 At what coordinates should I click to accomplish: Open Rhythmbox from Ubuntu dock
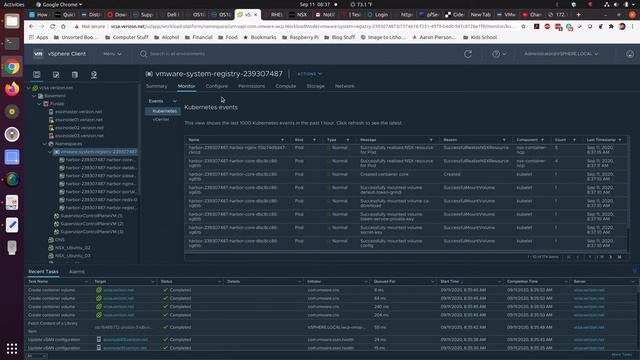click(x=12, y=111)
